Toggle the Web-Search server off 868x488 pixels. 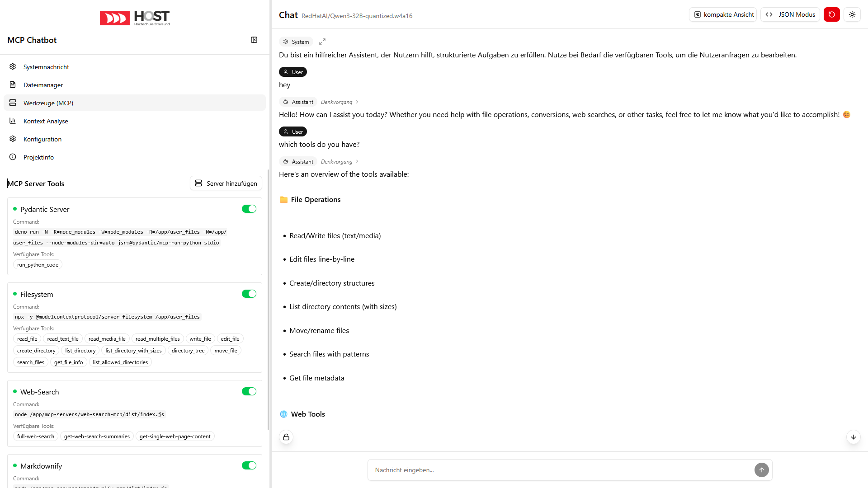coord(249,391)
